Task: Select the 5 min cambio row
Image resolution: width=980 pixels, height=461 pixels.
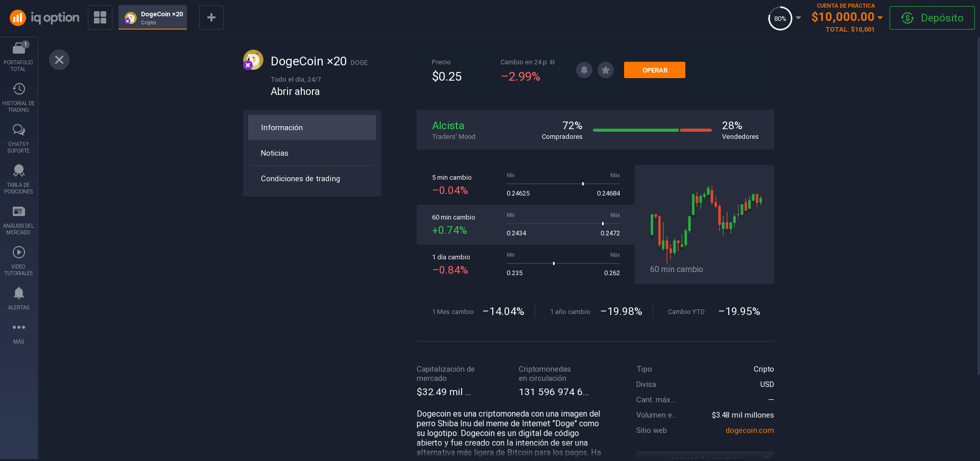Action: (x=525, y=185)
